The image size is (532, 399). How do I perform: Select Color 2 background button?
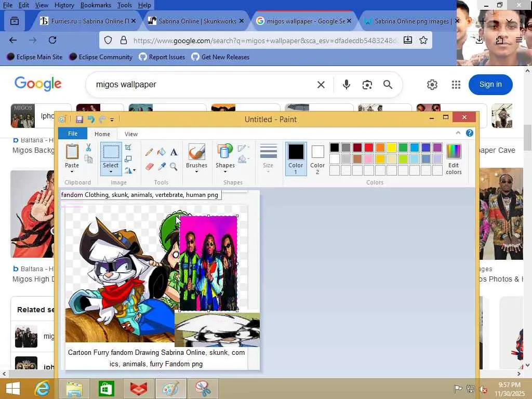point(317,158)
